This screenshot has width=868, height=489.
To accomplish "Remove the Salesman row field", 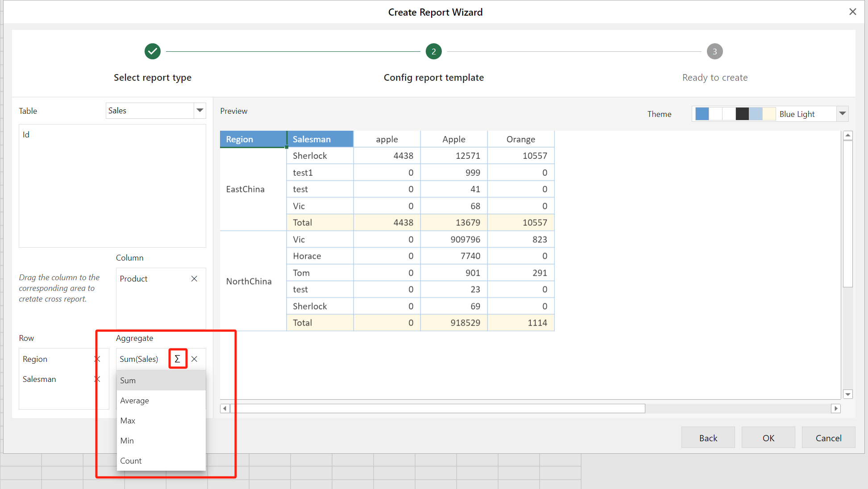I will click(97, 379).
